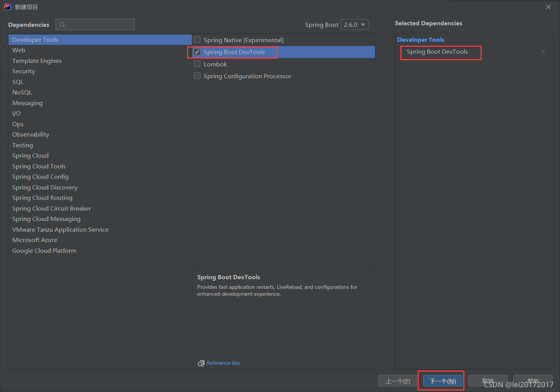Select the Microsoft Azure category
The height and width of the screenshot is (392, 560).
point(100,240)
